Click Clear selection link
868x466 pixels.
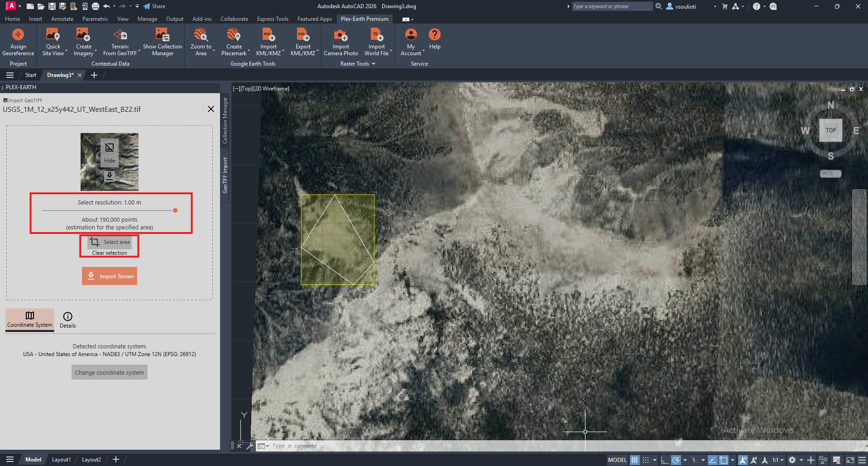(110, 253)
